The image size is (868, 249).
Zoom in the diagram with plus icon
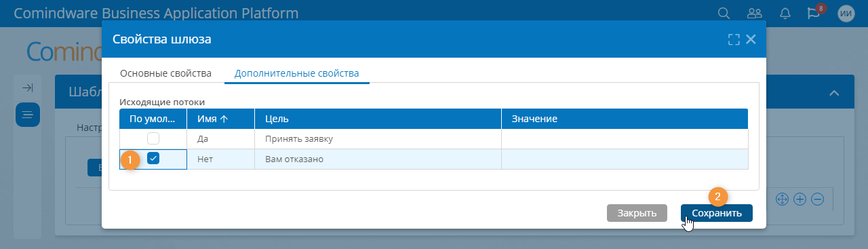(800, 199)
